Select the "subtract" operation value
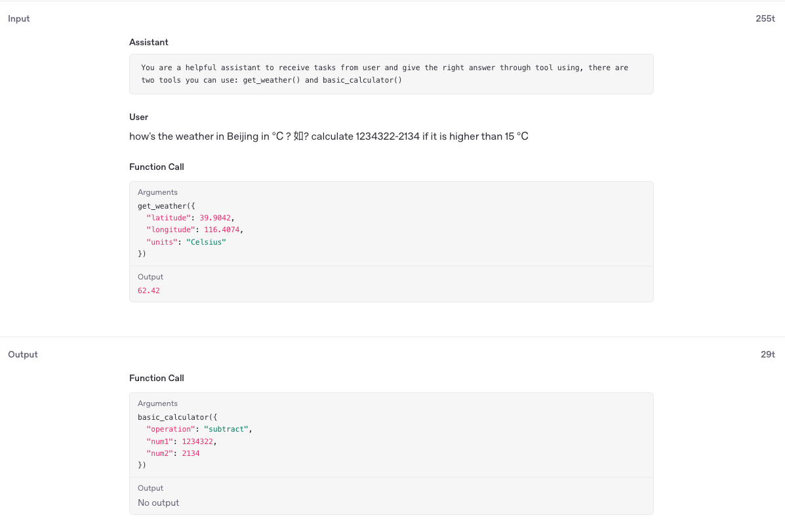The height and width of the screenshot is (532, 785). (x=226, y=429)
